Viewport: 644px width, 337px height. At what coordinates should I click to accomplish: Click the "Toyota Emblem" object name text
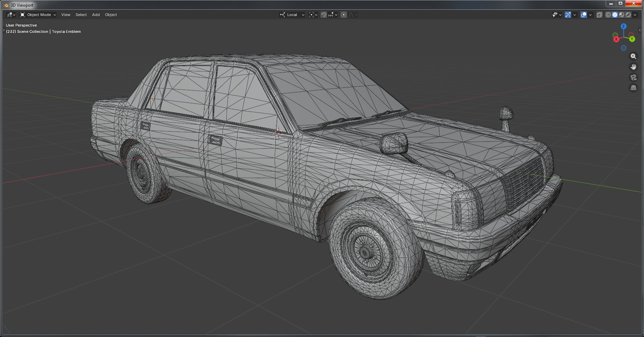[x=66, y=31]
